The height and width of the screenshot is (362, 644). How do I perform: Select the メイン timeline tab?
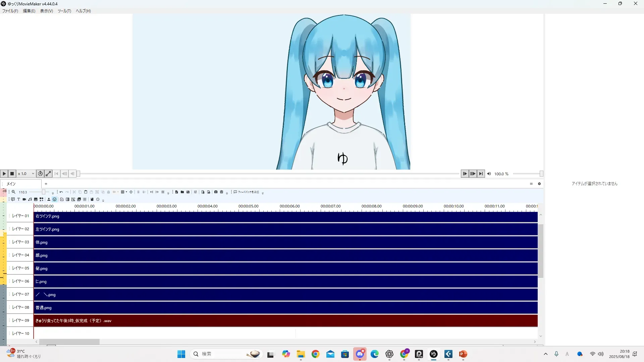click(x=11, y=184)
